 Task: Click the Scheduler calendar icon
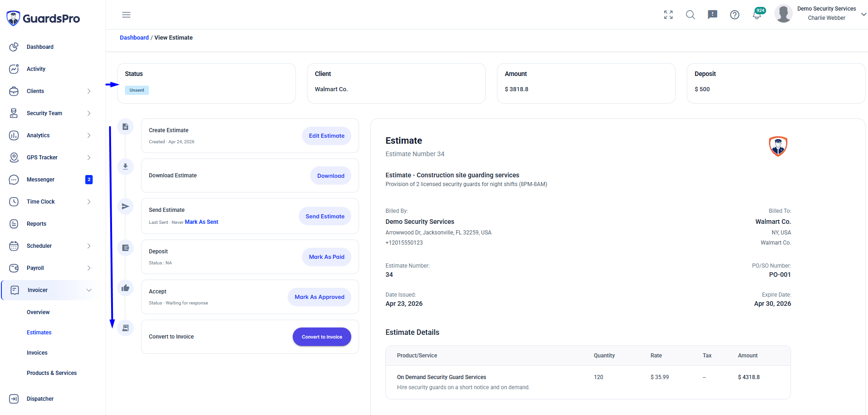point(14,246)
